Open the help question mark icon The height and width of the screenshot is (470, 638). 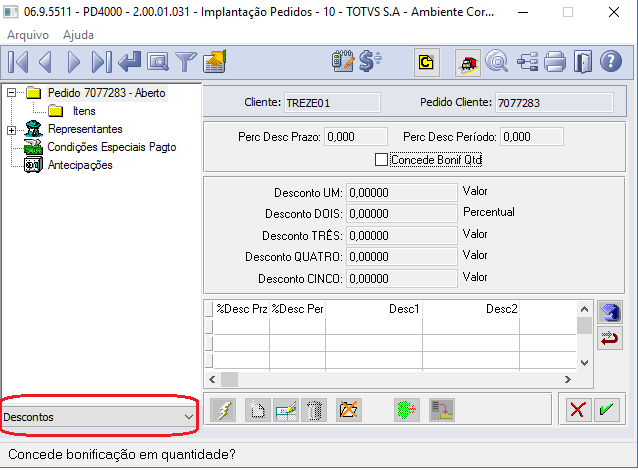tap(611, 62)
